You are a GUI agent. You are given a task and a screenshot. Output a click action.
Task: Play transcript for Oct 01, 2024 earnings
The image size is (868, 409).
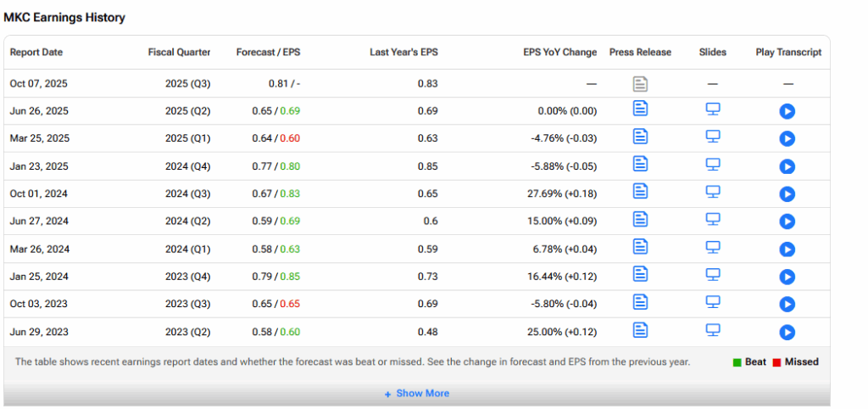click(x=787, y=193)
